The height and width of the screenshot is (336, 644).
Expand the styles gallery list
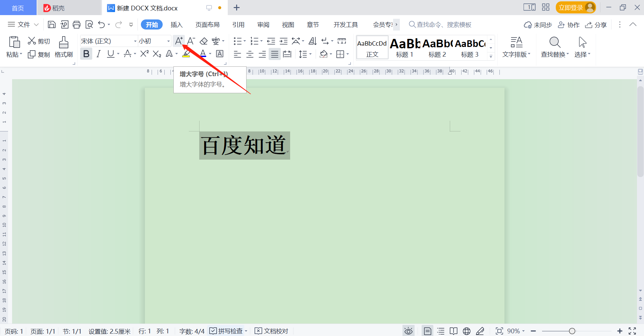491,56
